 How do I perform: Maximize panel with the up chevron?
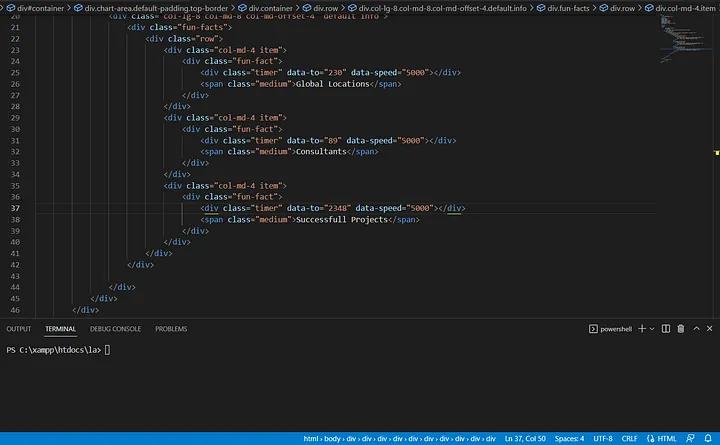pos(696,328)
